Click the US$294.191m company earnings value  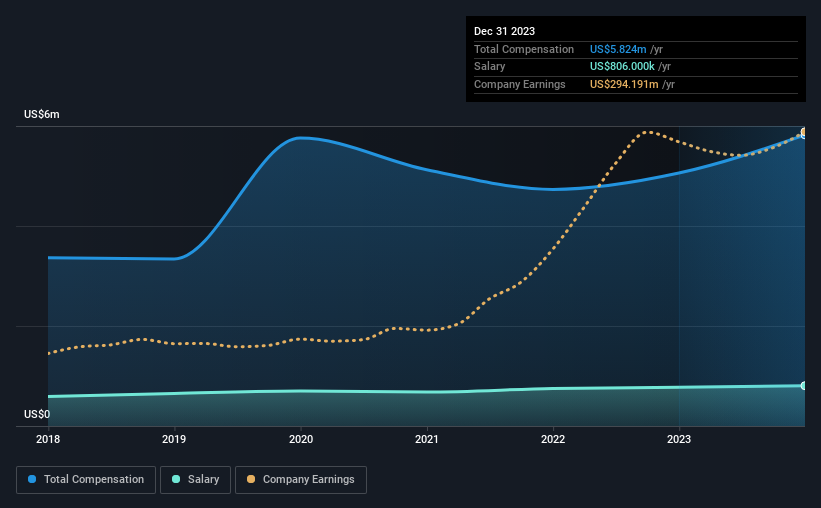[624, 84]
